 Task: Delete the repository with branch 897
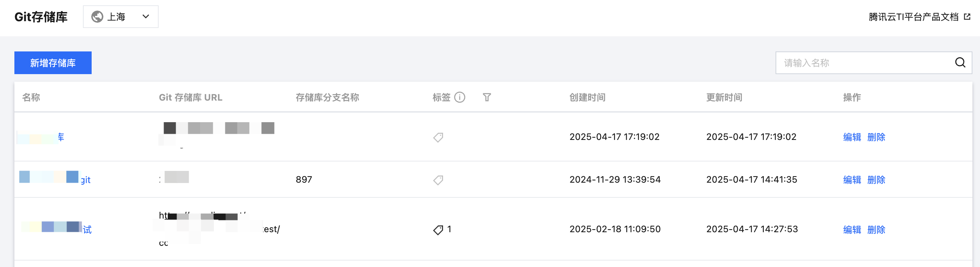[x=876, y=180]
